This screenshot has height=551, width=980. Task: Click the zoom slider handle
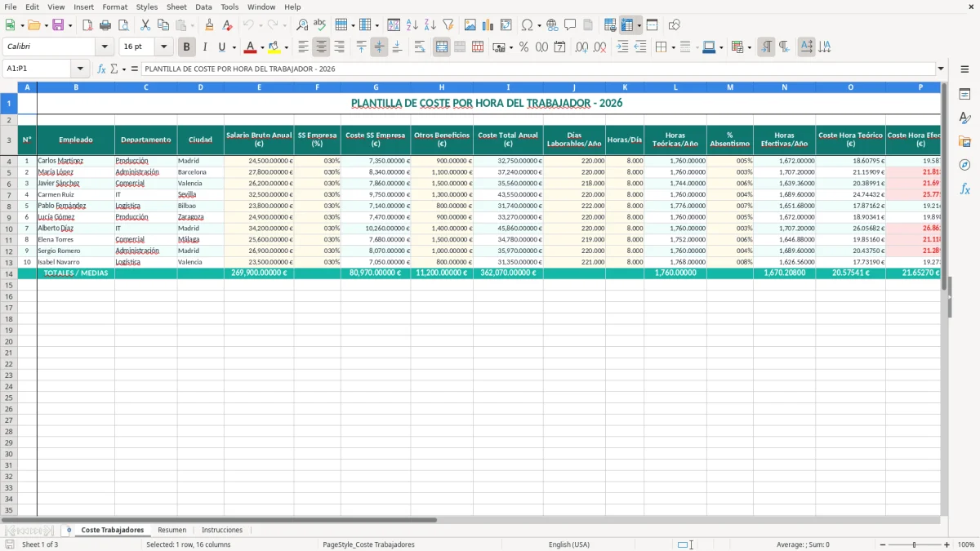click(x=914, y=544)
